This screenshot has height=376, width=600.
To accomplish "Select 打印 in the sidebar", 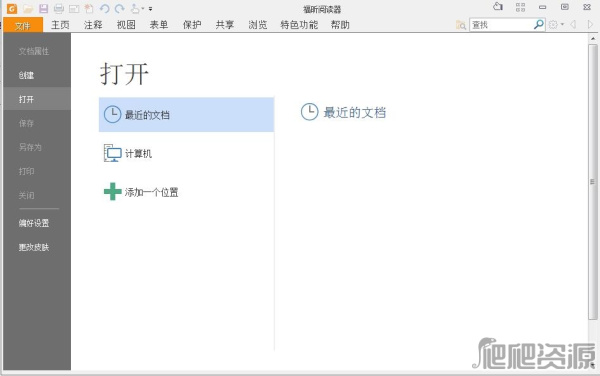I will [x=37, y=171].
